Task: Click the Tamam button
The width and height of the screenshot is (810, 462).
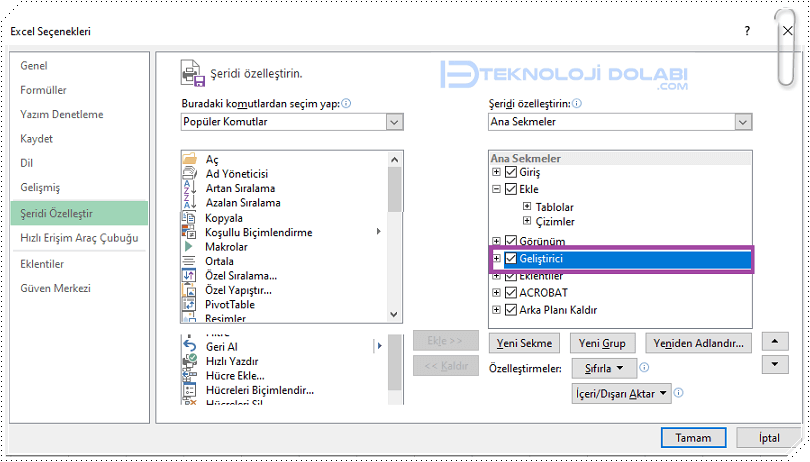Action: pos(693,438)
